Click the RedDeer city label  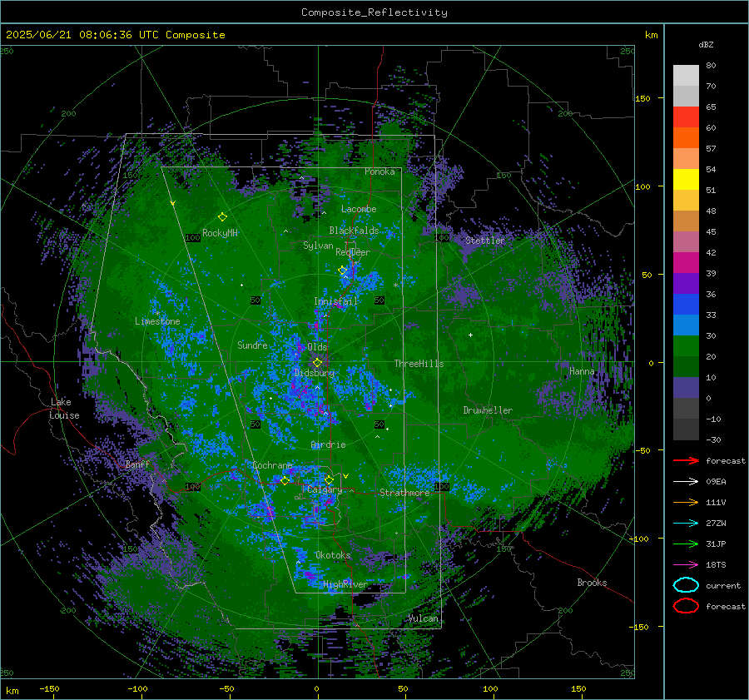[353, 252]
